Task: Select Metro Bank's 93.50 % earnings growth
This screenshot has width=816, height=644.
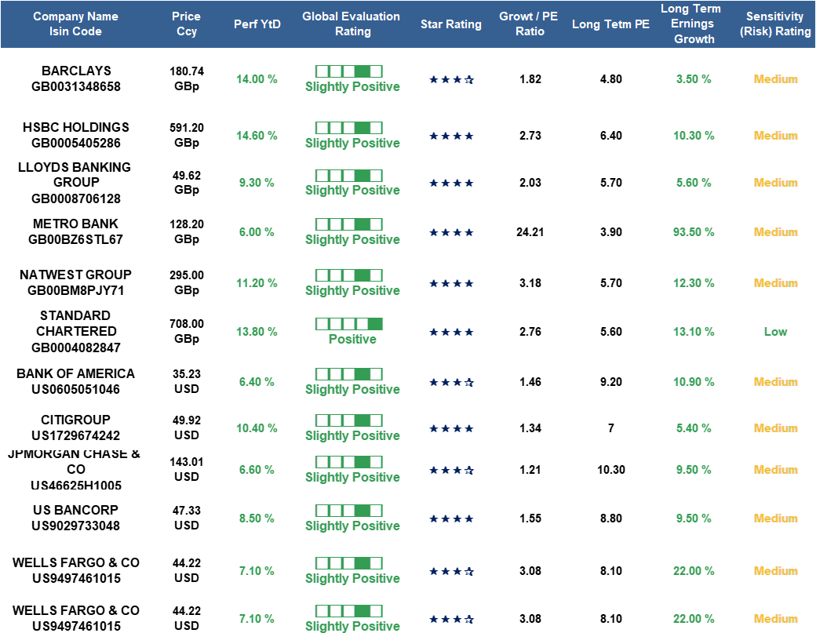Action: click(x=694, y=232)
